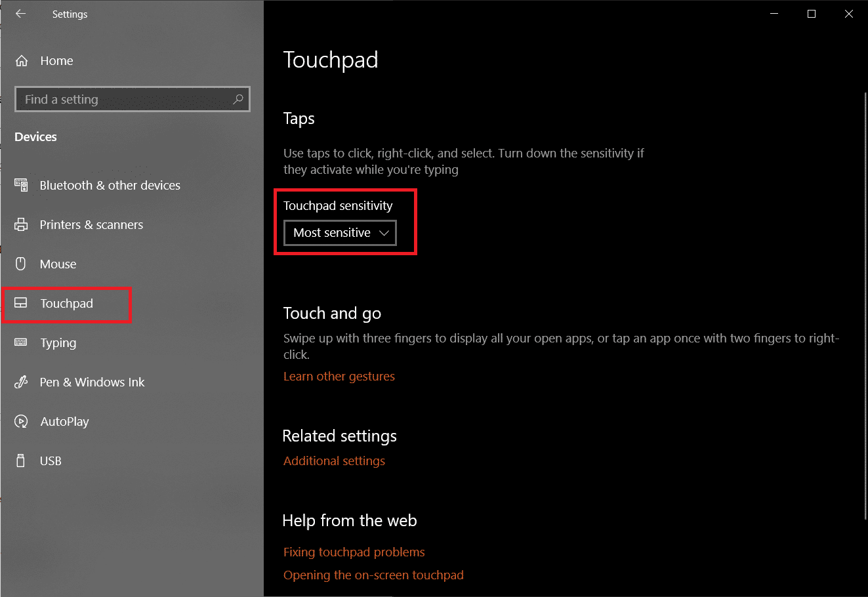Click the Home house icon
Screen dimensions: 868x597
coord(22,61)
